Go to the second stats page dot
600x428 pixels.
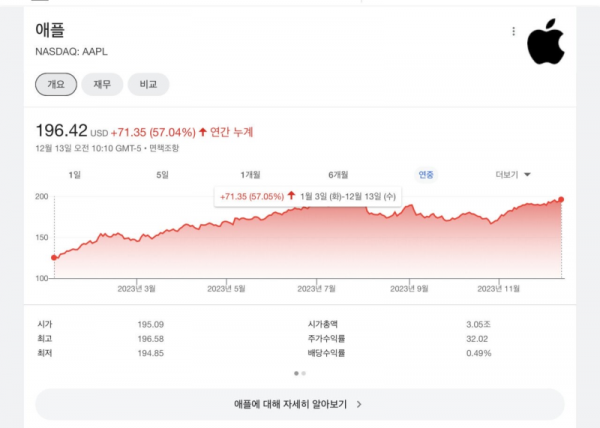coord(304,373)
